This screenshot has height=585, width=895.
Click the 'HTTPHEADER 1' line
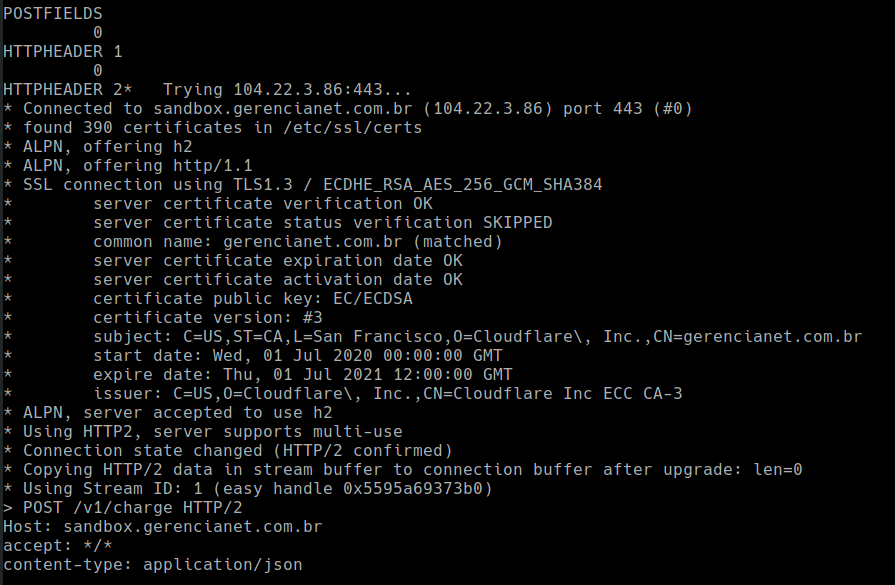[63, 51]
